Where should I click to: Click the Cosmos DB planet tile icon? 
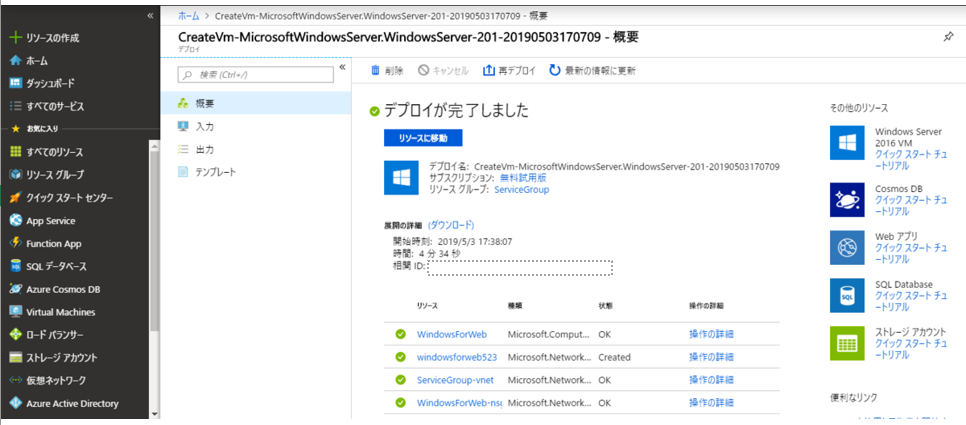point(847,200)
